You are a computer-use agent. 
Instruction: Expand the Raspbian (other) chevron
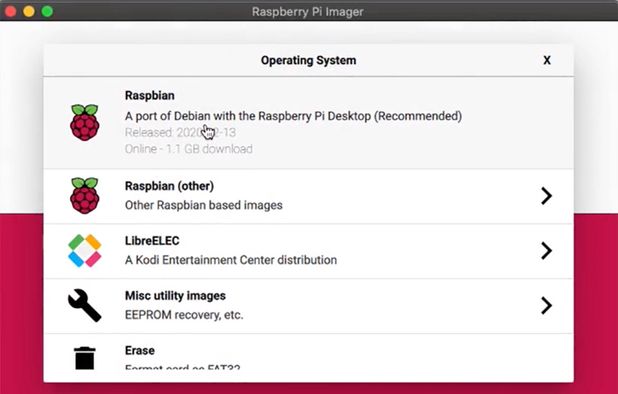pos(546,196)
